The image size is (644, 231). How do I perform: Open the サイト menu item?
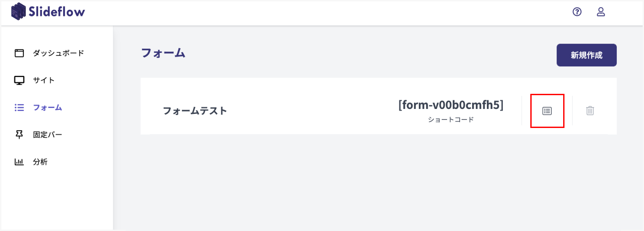(x=43, y=80)
